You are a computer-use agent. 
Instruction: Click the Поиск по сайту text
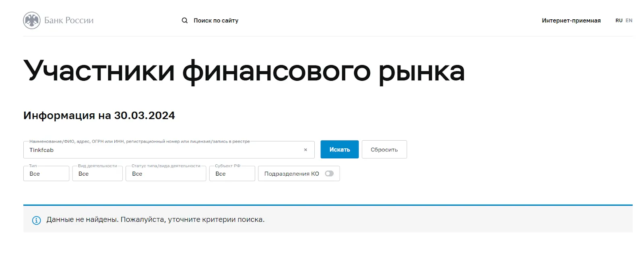pyautogui.click(x=216, y=20)
